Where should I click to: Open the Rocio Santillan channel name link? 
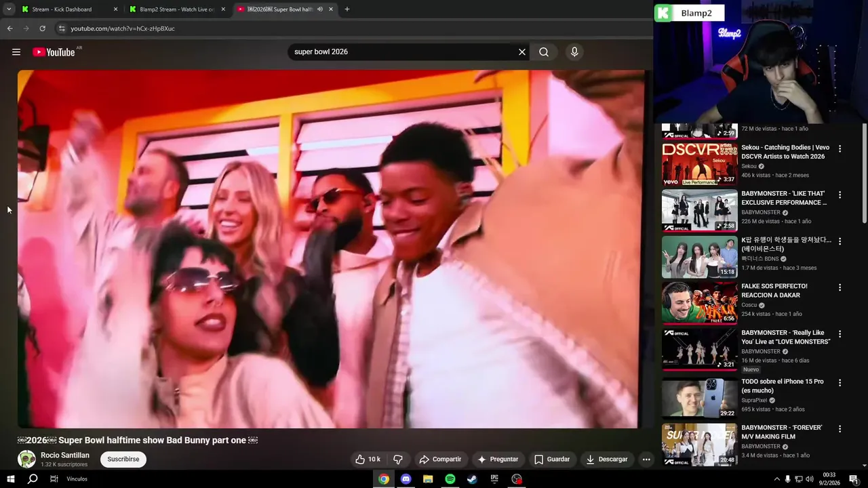coord(65,455)
